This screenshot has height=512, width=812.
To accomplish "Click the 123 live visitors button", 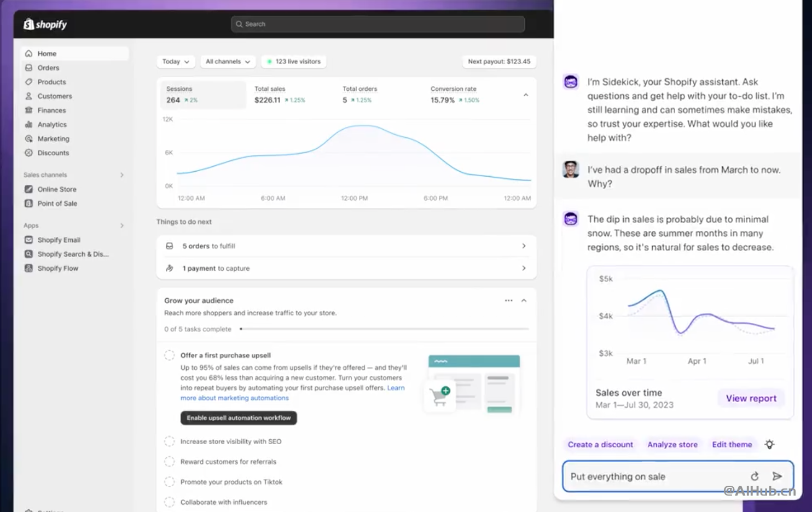I will click(x=294, y=62).
